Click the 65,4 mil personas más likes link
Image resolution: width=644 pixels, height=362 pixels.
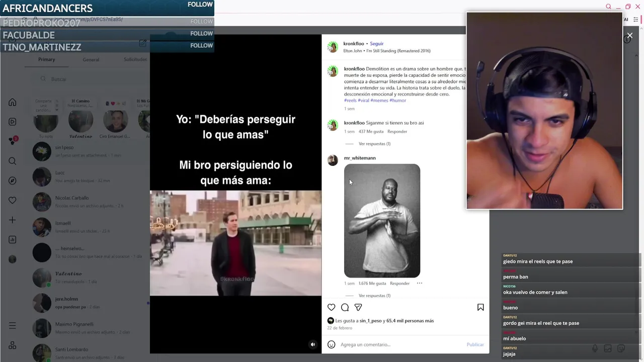(x=410, y=321)
